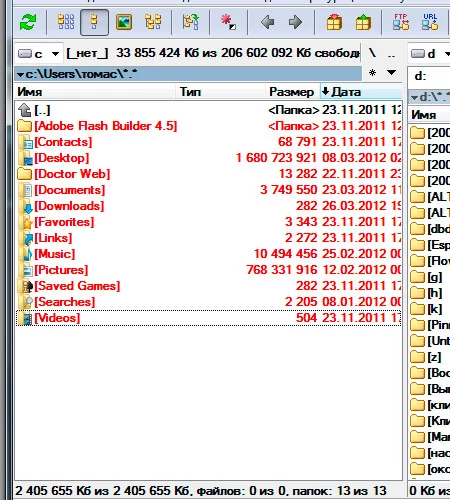450x500 pixels.
Task: Click the Documents folder icon
Action: 25,190
